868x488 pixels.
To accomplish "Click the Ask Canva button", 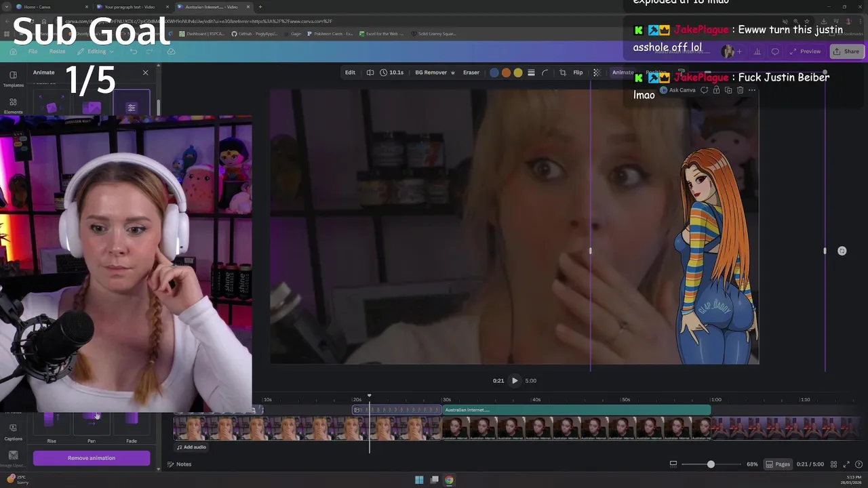I will point(677,90).
